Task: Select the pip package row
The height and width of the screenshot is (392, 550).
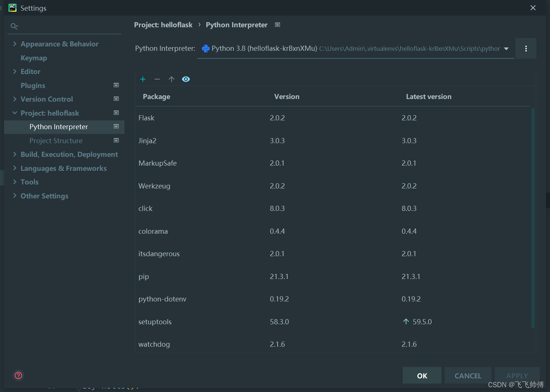Action: (x=333, y=276)
